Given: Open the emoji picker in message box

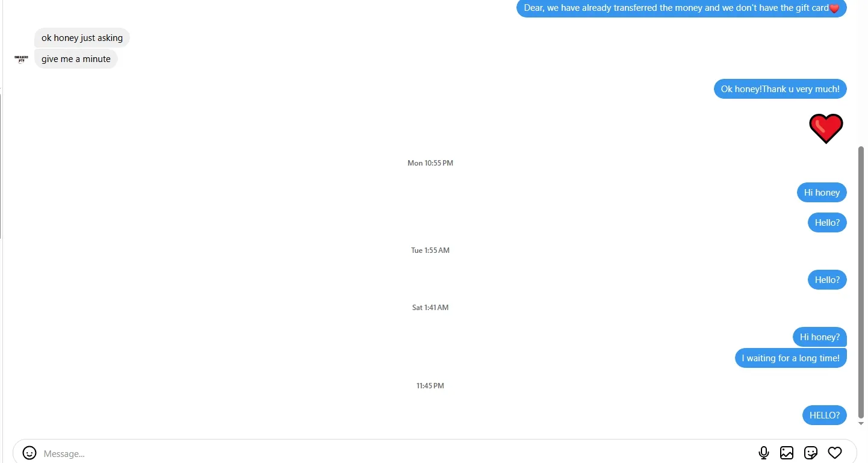Looking at the screenshot, I should coord(29,453).
